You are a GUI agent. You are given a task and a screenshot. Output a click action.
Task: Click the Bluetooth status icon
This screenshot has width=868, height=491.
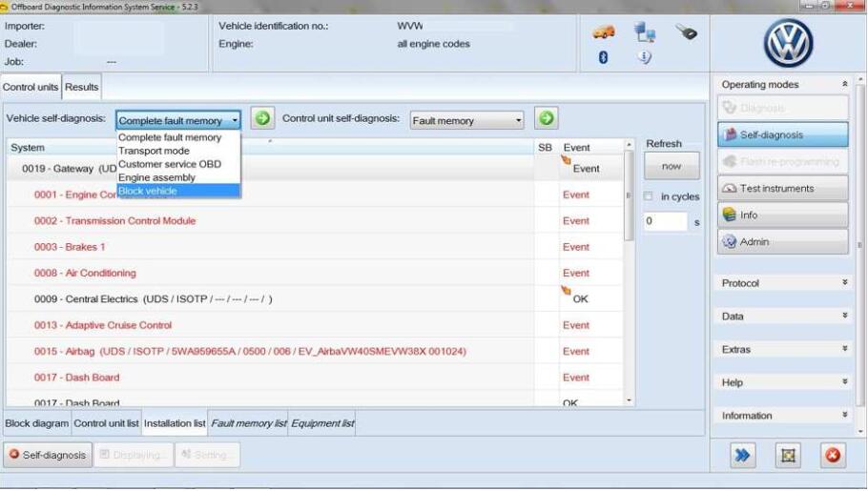(x=604, y=57)
